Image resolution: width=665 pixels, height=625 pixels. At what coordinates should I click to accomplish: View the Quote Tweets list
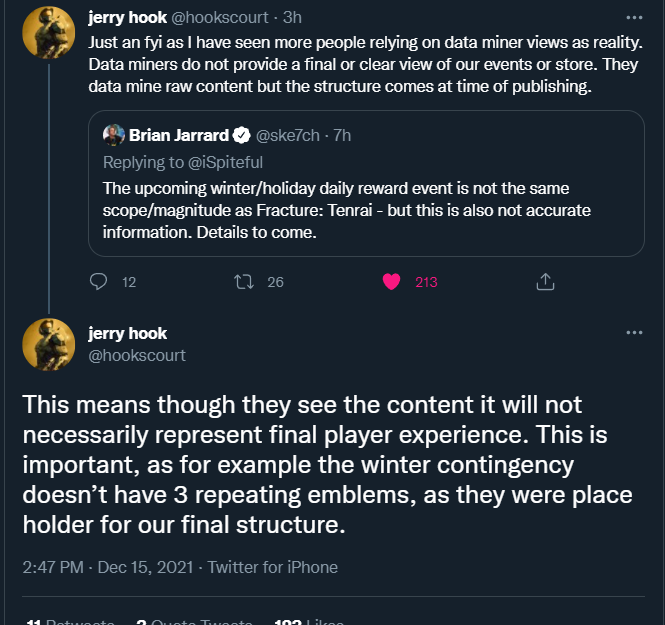tap(194, 622)
